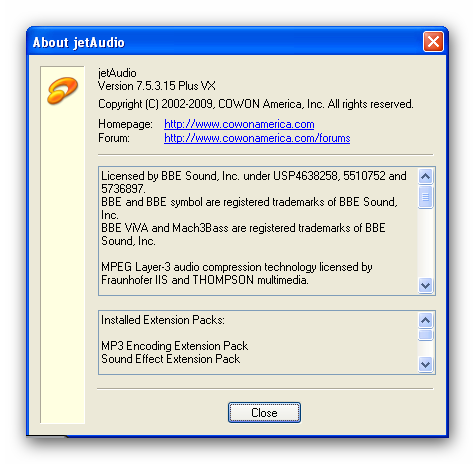Image resolution: width=475 pixels, height=464 pixels.
Task: Click inside the BBE Sound license text box
Action: click(258, 231)
